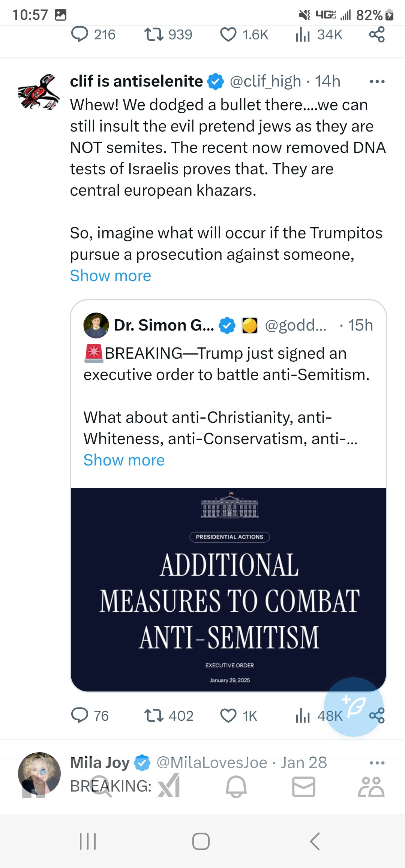
Task: Open the @clif_high profile handle
Action: (265, 81)
